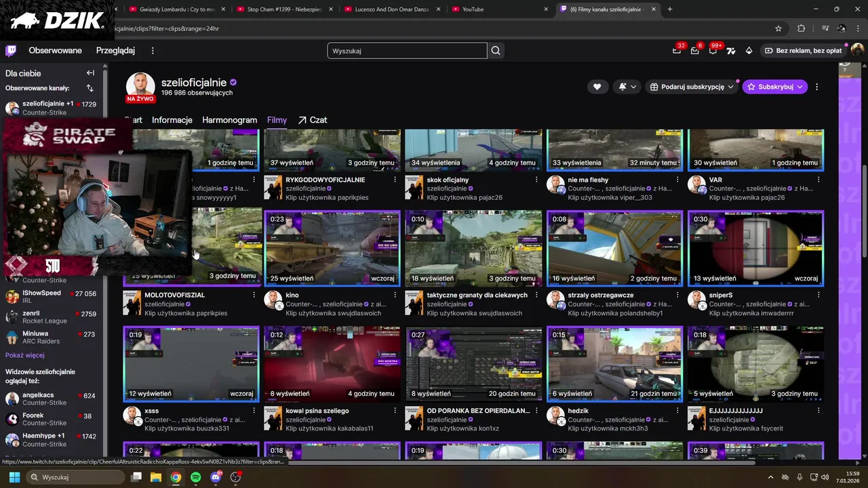Open the Obserwowane tab

pyautogui.click(x=55, y=51)
